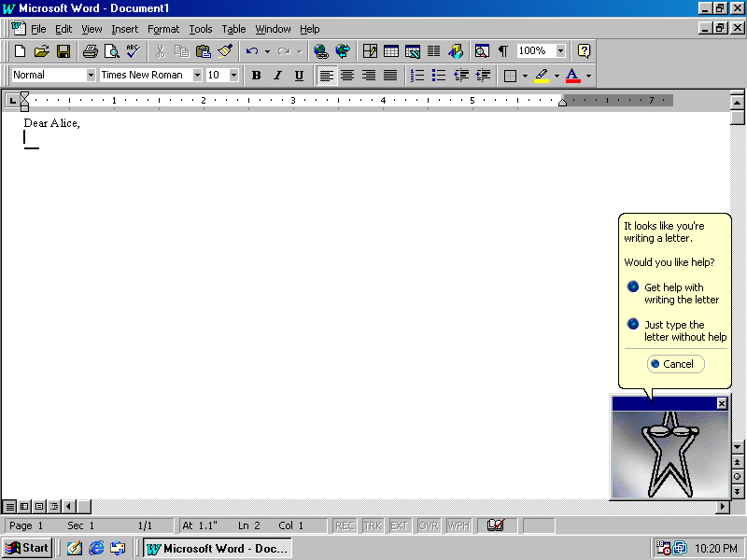The image size is (747, 560).
Task: Cancel the Office Assistant prompt
Action: pos(675,364)
